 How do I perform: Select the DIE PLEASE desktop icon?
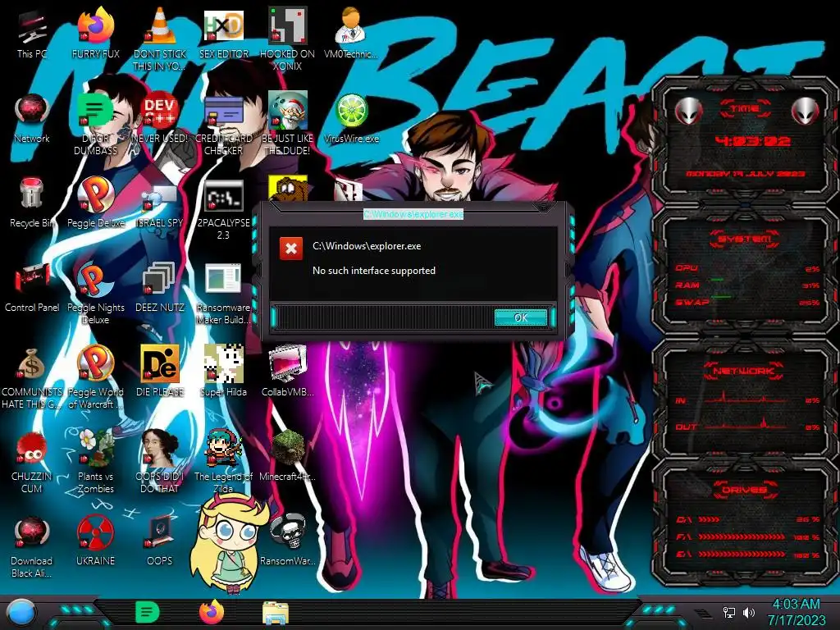click(x=159, y=372)
